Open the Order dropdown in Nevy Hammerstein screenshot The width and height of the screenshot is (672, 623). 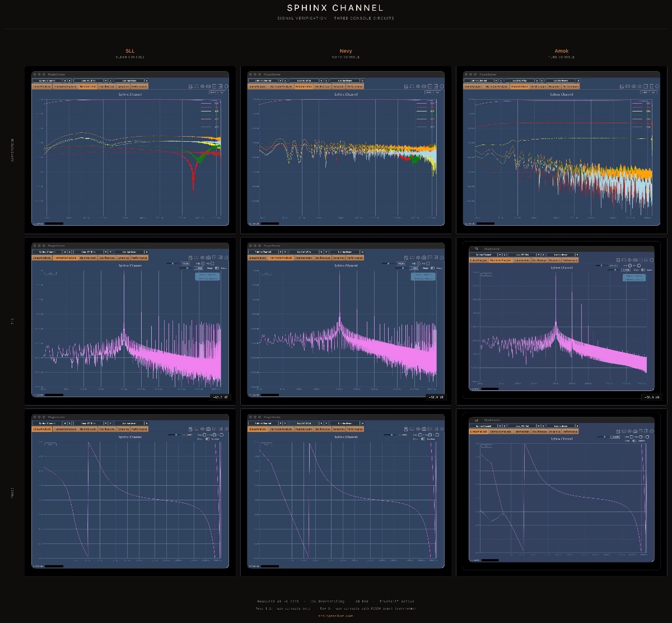pos(433,92)
